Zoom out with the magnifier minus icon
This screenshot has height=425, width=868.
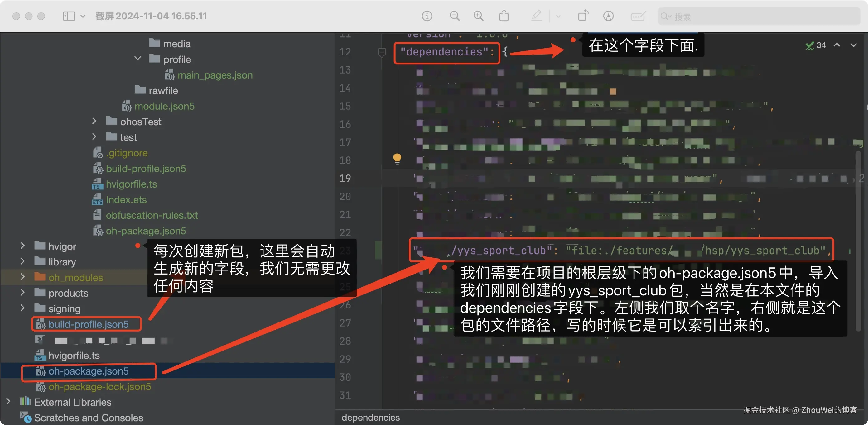click(x=454, y=16)
